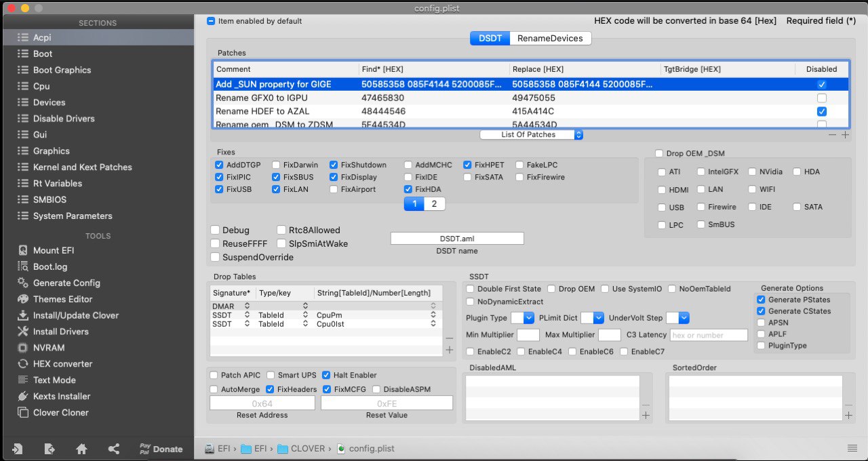
Task: Remove a Drop Tables entry with minus icon
Action: [x=449, y=338]
